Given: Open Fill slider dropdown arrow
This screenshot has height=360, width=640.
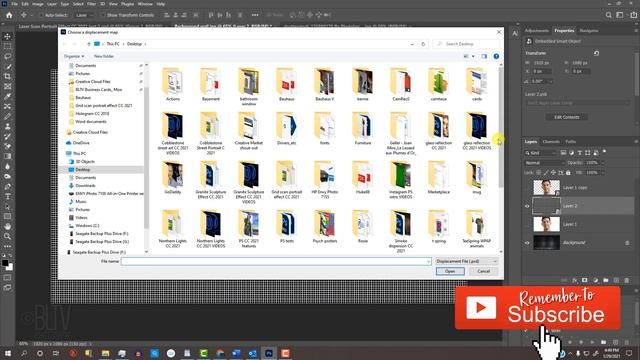Looking at the screenshot, I should pos(602,173).
